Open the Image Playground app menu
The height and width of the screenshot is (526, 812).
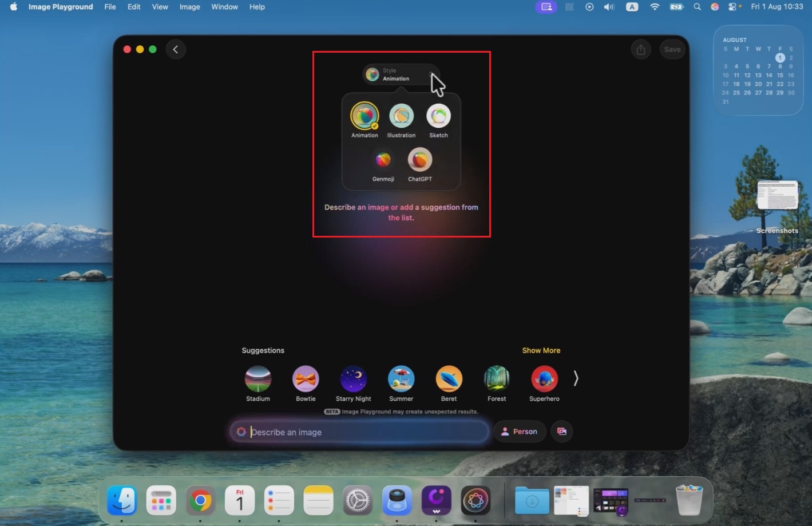coord(61,7)
